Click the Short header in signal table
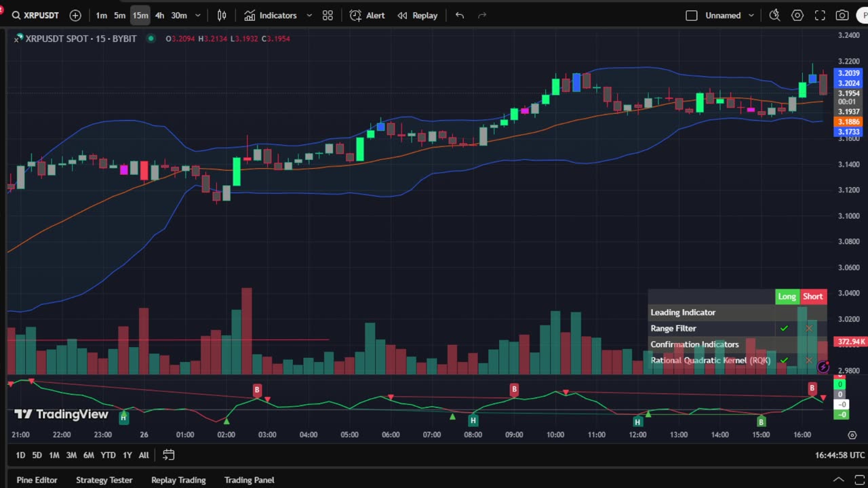Screen dimensions: 868x488 (812, 296)
